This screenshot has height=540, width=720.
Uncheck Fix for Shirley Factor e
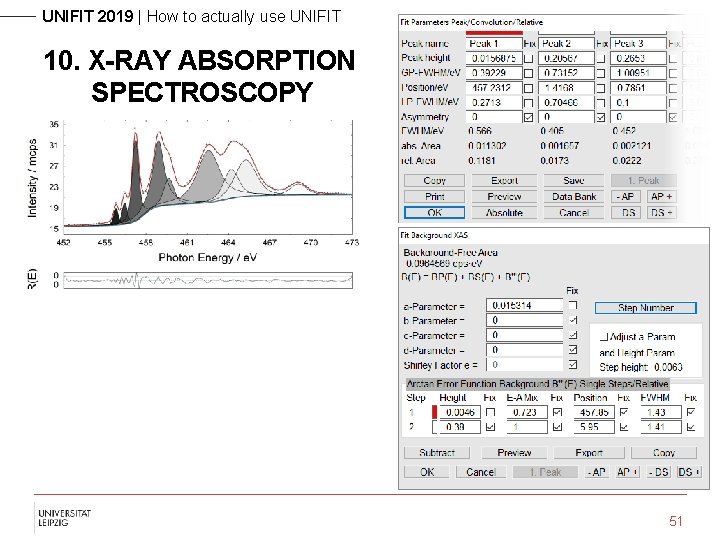point(573,365)
